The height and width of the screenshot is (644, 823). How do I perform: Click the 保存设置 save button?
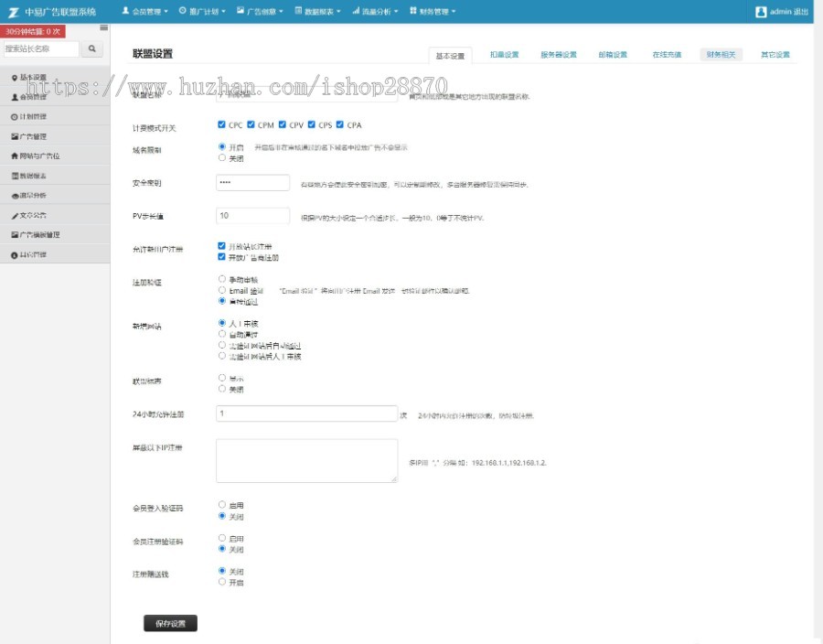pyautogui.click(x=170, y=624)
